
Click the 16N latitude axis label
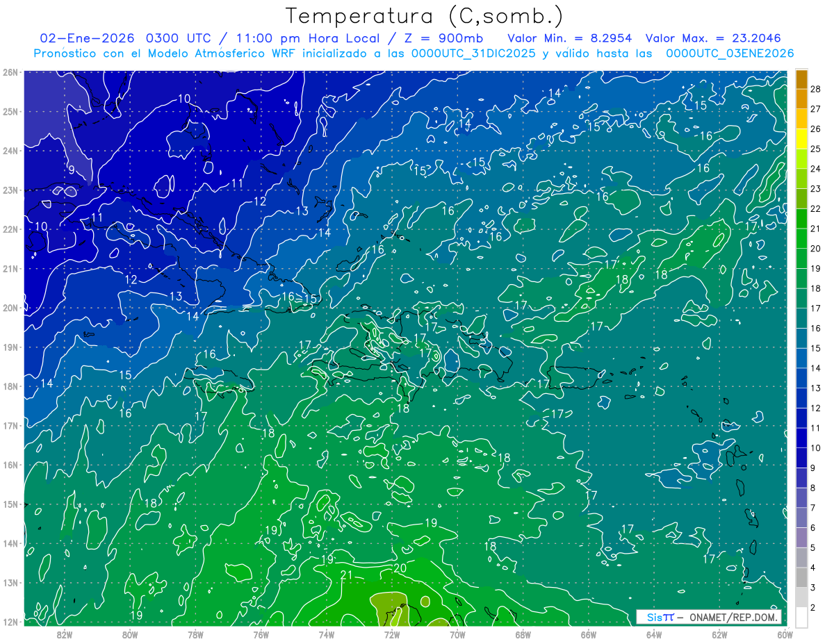(x=10, y=465)
